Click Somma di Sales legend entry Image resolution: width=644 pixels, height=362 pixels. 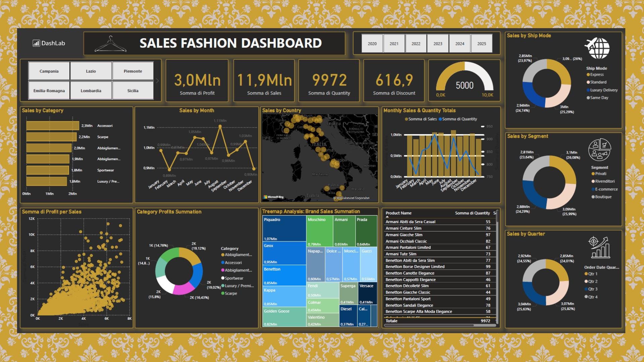421,119
